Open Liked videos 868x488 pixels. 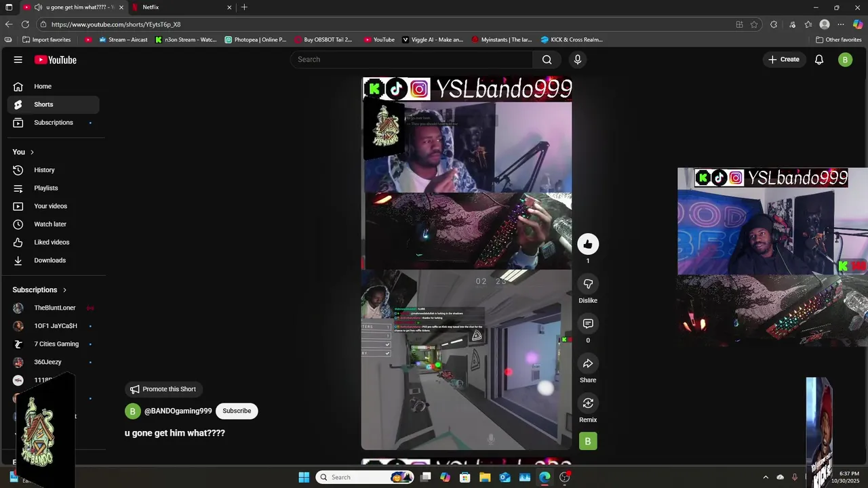pyautogui.click(x=53, y=242)
